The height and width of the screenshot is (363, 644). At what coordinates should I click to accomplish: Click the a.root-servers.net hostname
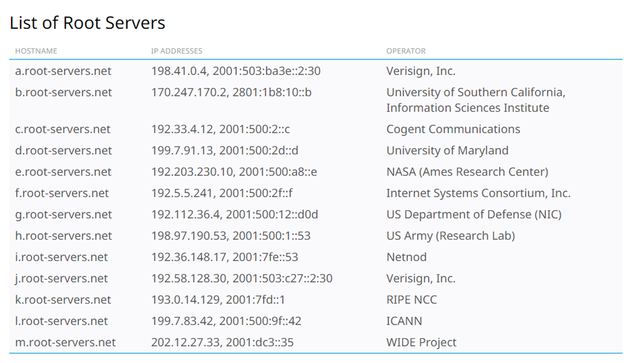pyautogui.click(x=63, y=71)
